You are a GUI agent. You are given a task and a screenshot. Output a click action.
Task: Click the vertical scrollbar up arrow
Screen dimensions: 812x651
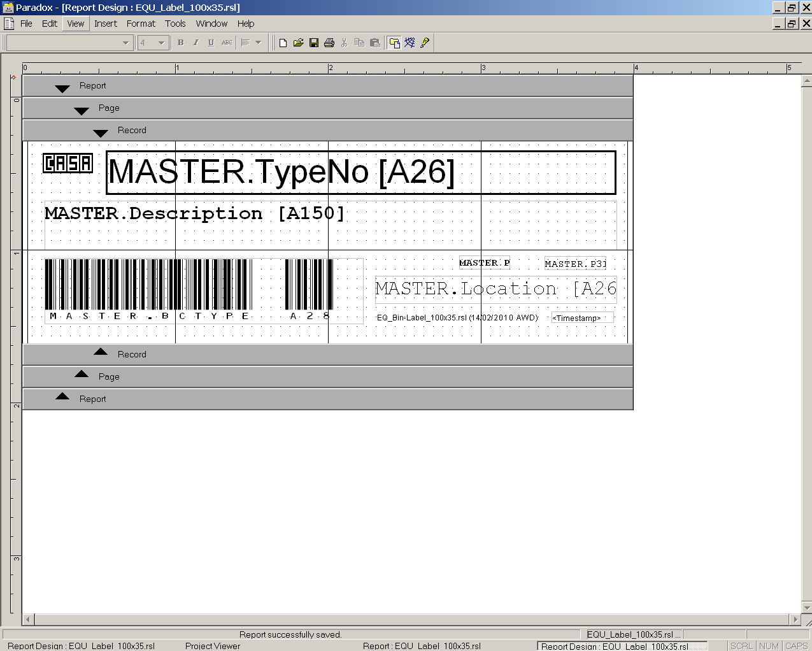pyautogui.click(x=806, y=81)
